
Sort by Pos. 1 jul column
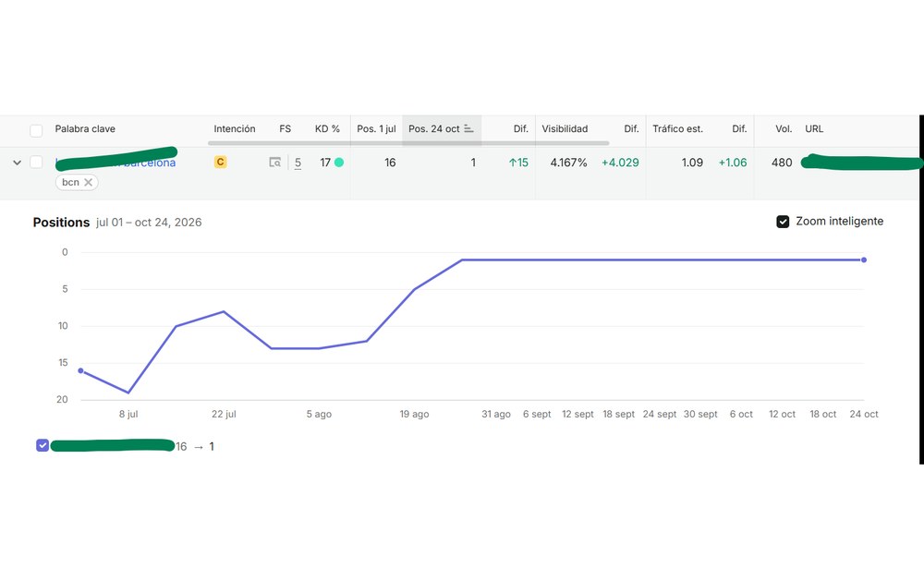click(x=376, y=129)
